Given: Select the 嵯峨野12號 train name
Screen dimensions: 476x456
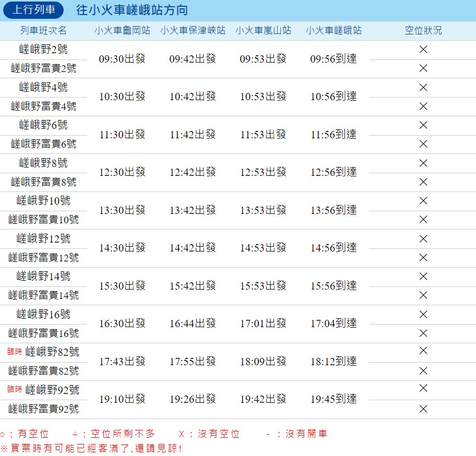Looking at the screenshot, I should tap(43, 239).
